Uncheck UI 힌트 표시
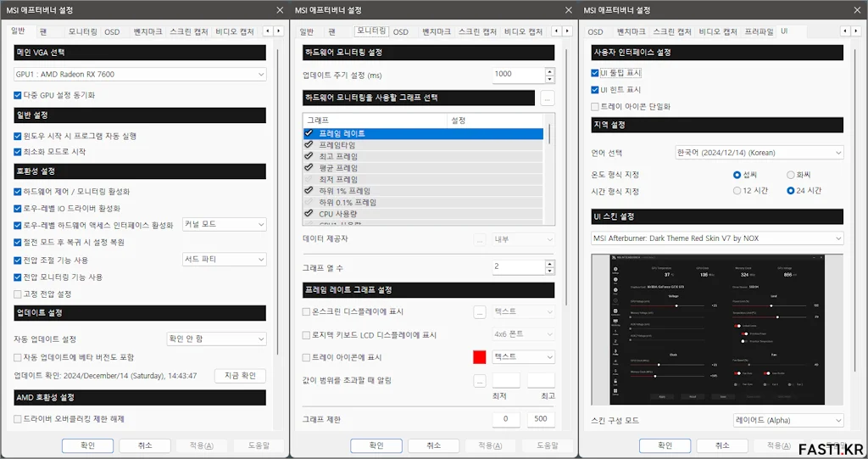The height and width of the screenshot is (459, 868). 595,90
